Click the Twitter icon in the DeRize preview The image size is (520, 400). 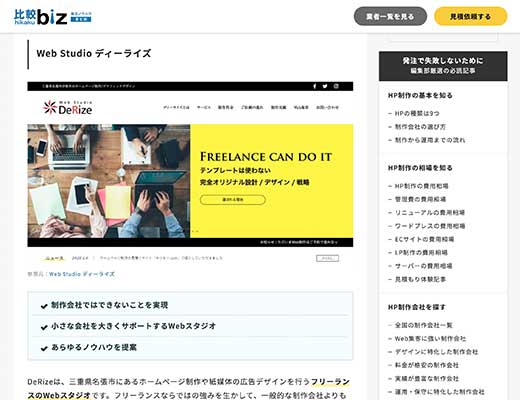pyautogui.click(x=325, y=86)
